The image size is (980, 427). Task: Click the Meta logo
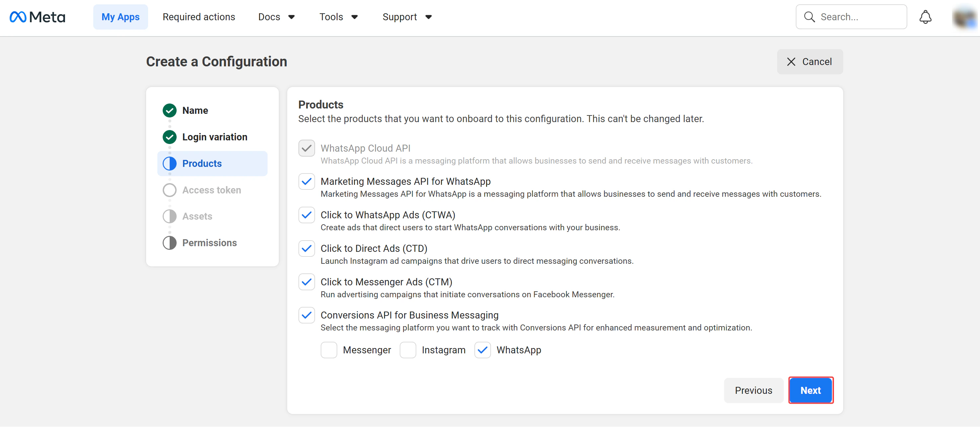click(x=37, y=17)
